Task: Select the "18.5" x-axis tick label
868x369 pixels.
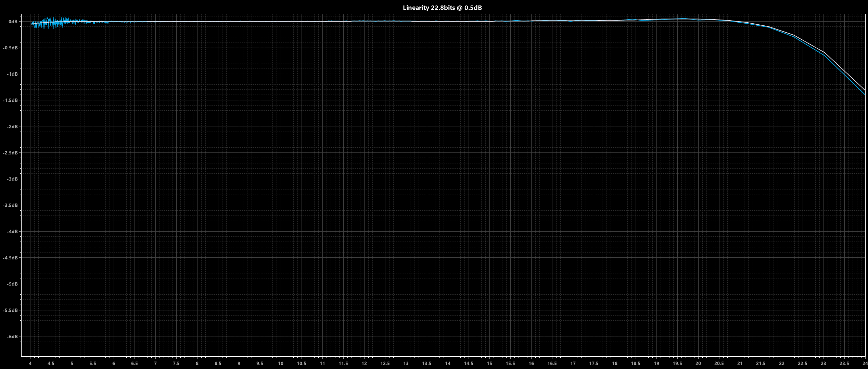Action: click(636, 364)
